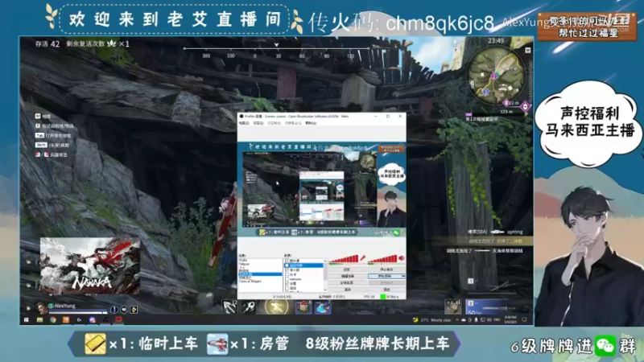Click the top-left button in OBS controls grid

[348, 269]
